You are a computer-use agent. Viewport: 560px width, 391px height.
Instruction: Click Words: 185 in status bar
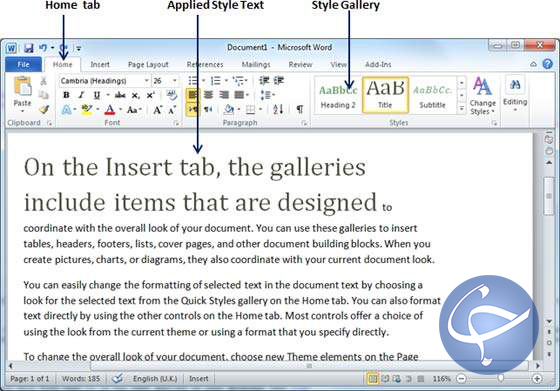81,379
